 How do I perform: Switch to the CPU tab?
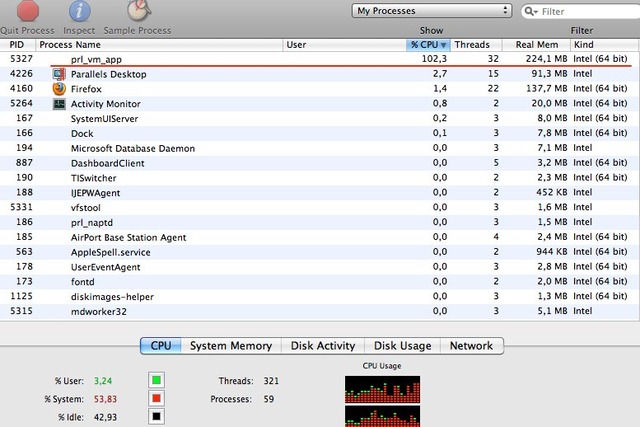coord(161,346)
